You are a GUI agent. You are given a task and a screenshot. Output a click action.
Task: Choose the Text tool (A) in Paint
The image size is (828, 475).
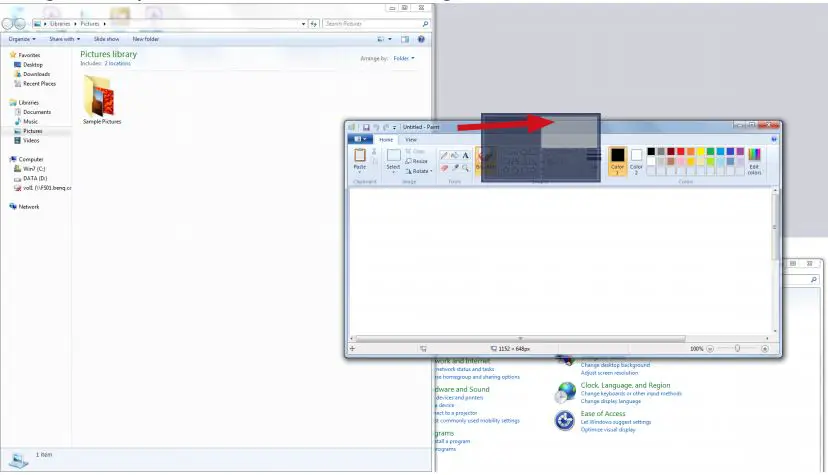[x=465, y=156]
